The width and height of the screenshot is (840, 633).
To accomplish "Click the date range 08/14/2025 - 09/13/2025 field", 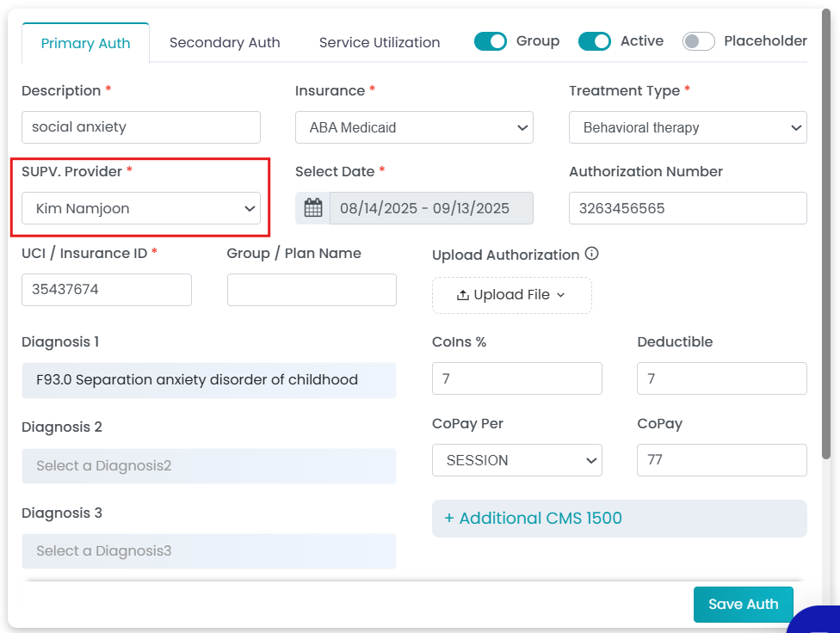I will (x=431, y=208).
